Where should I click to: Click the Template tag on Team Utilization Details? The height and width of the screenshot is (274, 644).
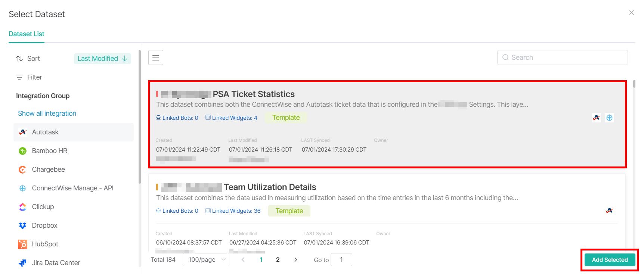(289, 211)
